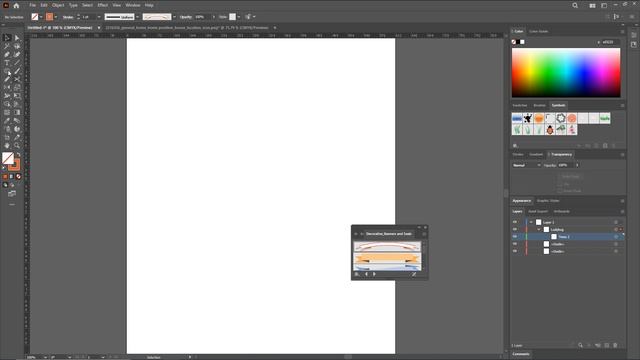
Task: Open the Stroke color dropdown in control bar
Action: coord(56,17)
